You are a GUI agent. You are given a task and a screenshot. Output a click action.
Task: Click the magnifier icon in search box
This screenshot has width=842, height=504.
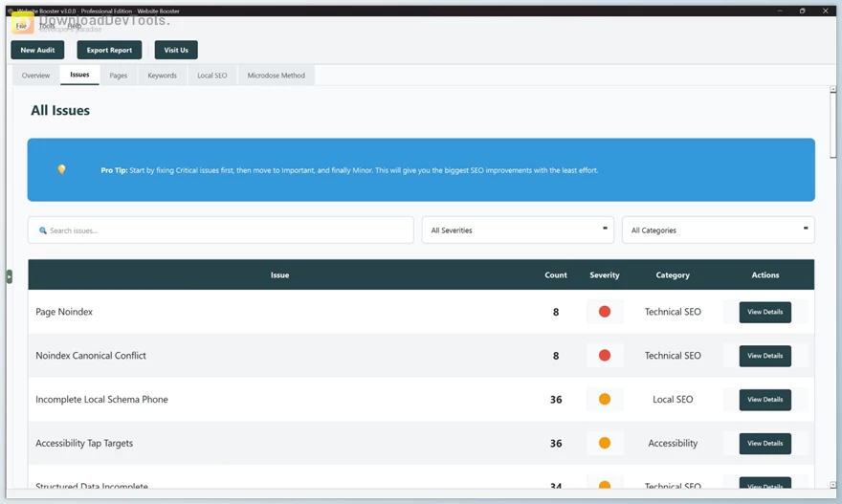pos(43,230)
